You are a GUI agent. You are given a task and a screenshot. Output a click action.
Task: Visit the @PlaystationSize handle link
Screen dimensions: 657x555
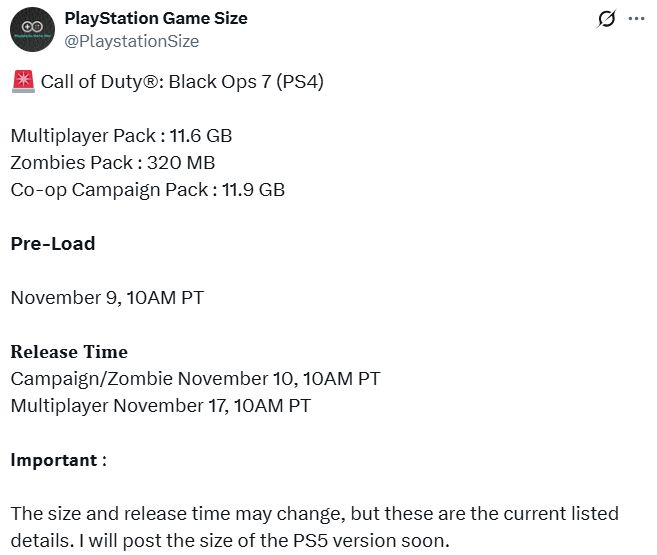tap(131, 41)
